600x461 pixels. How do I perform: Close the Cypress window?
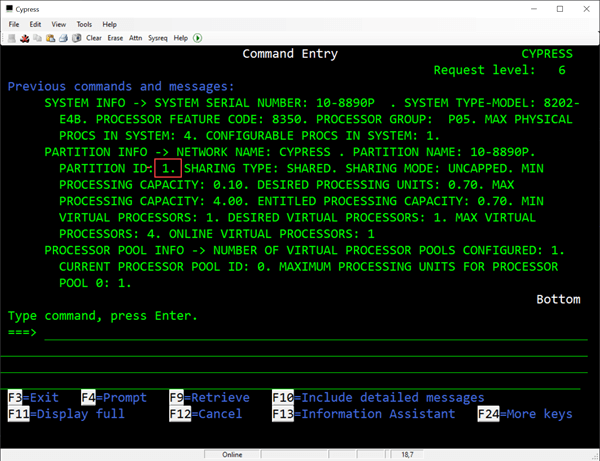[586, 9]
